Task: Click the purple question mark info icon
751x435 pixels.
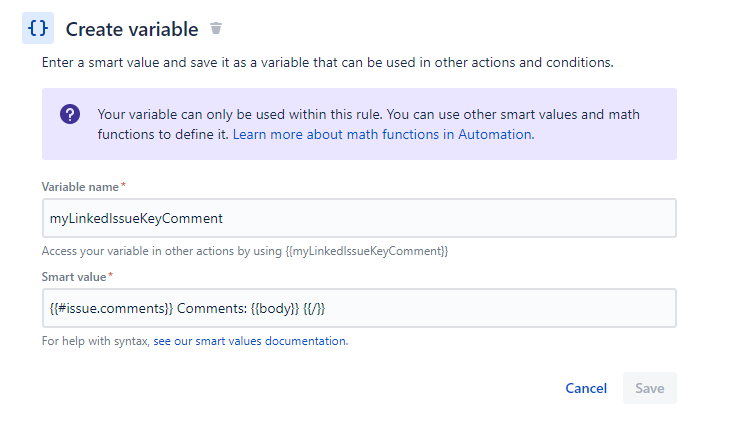Action: (x=70, y=114)
